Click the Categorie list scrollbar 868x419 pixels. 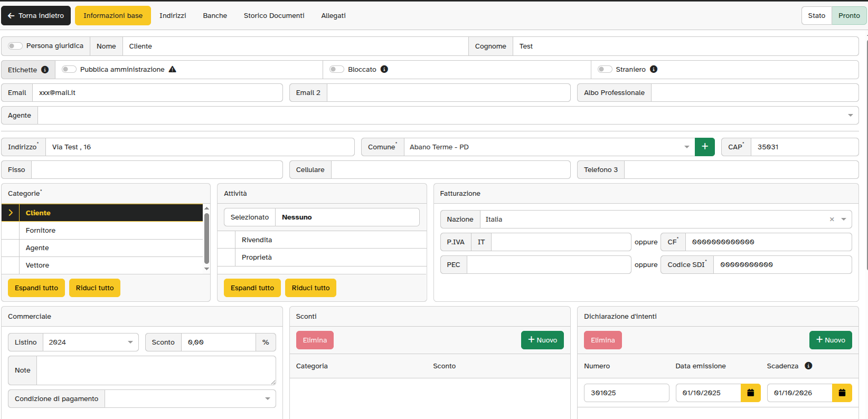click(x=206, y=239)
